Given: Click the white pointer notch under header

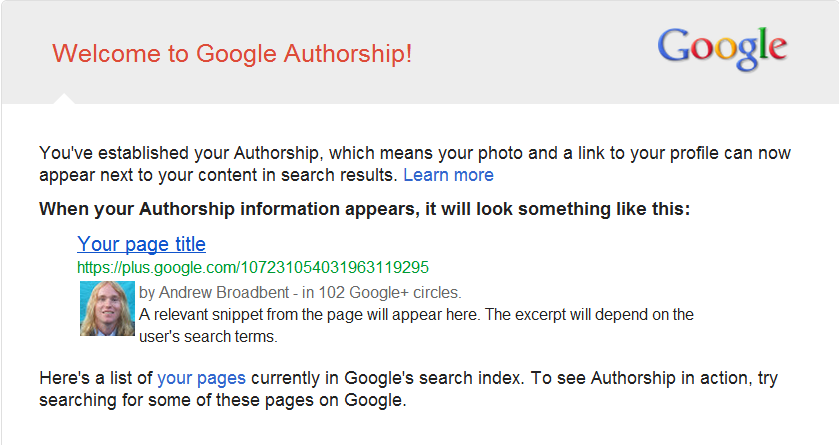Looking at the screenshot, I should [64, 98].
